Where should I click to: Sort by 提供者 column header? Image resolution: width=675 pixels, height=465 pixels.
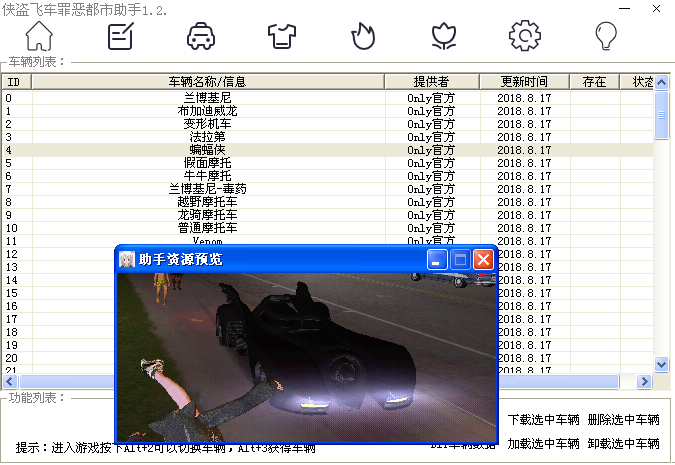click(x=432, y=82)
